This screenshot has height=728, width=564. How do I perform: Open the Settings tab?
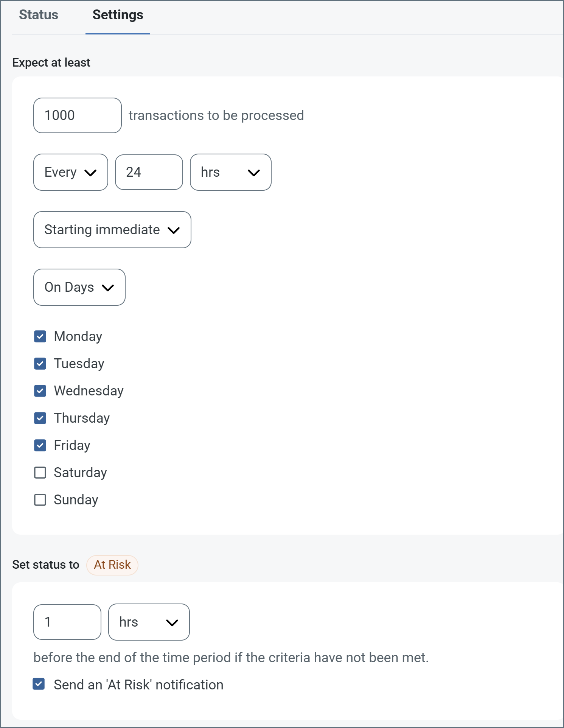click(x=118, y=15)
